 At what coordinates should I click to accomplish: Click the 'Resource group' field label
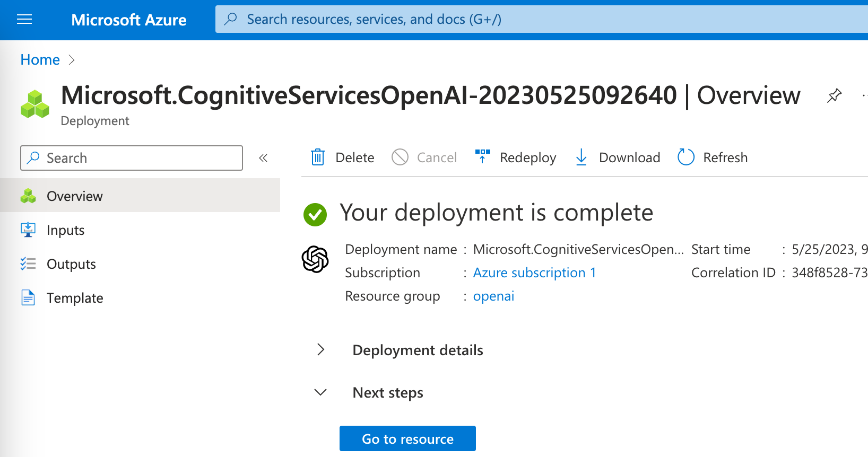click(393, 296)
